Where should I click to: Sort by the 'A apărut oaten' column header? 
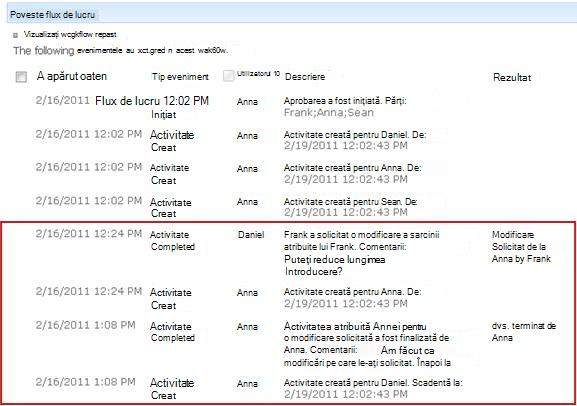click(72, 76)
